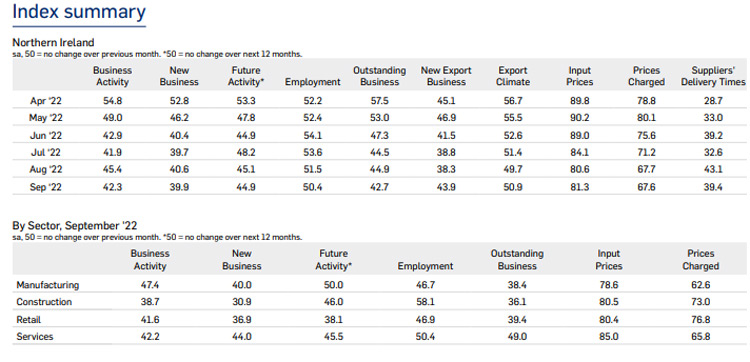Select the Northern Ireland table title
The height and width of the screenshot is (362, 750).
(x=53, y=42)
